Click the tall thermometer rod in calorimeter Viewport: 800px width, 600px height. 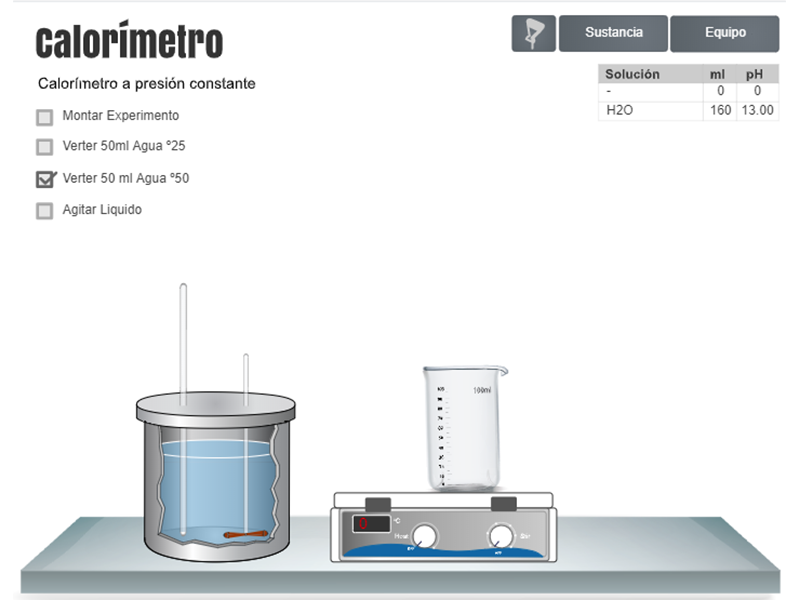(x=183, y=340)
